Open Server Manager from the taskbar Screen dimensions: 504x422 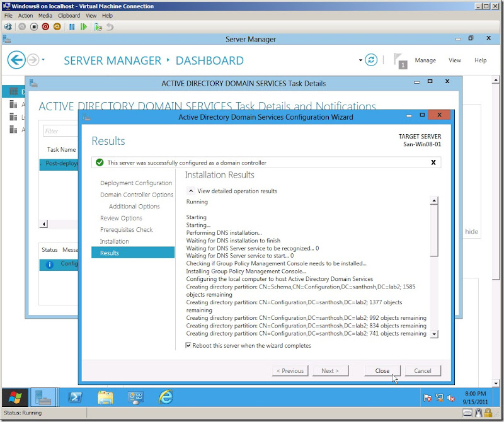[x=43, y=397]
